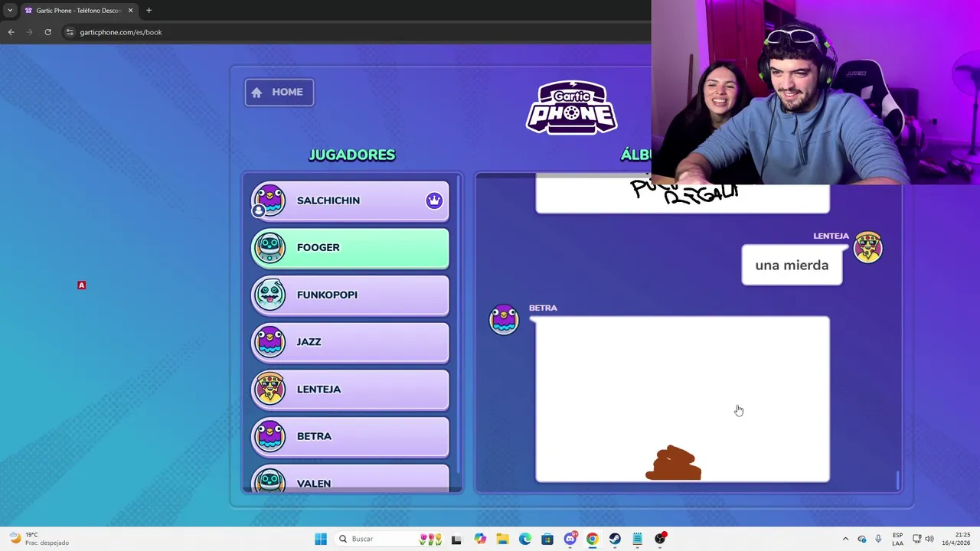Click the crown icon next to SALCHICHIN
The height and width of the screenshot is (551, 980).
(x=434, y=201)
